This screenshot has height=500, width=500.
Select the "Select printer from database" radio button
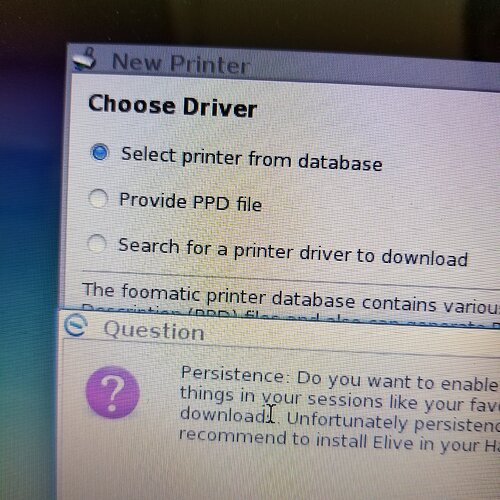pos(99,152)
